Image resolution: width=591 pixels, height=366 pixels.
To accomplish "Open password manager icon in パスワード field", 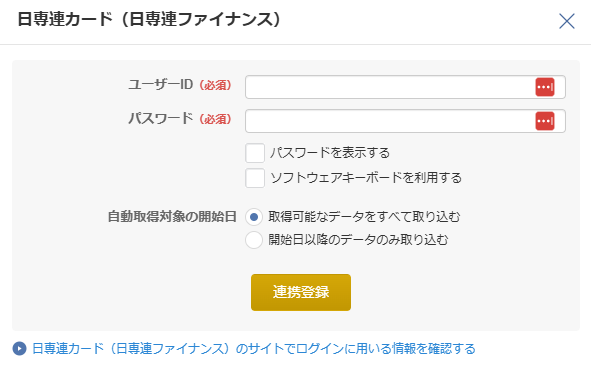I will pos(545,121).
